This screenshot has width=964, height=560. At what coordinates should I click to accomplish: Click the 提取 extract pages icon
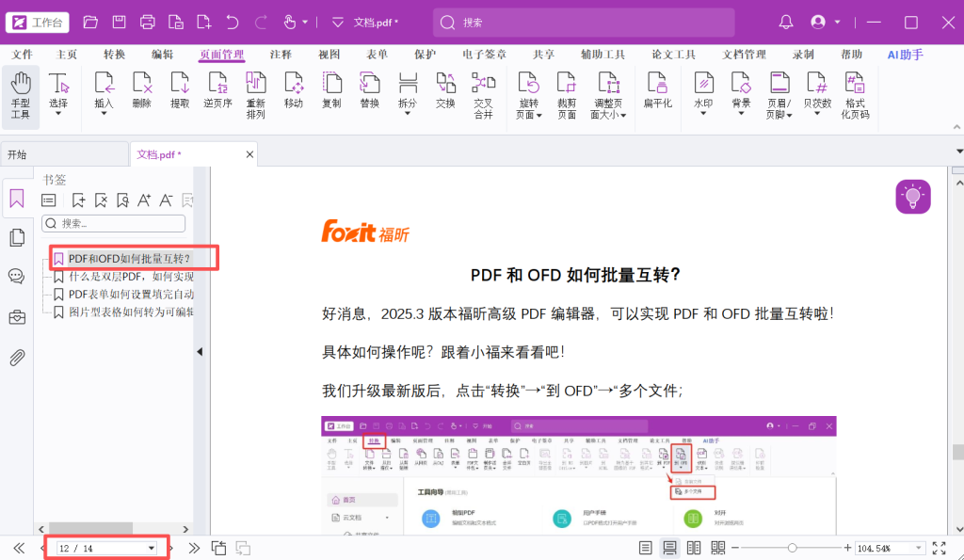tap(180, 90)
